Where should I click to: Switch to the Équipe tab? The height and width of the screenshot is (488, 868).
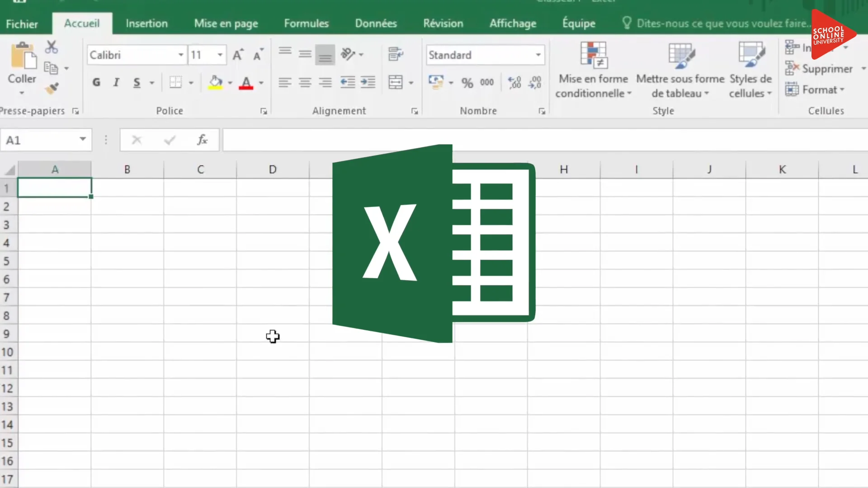[579, 23]
